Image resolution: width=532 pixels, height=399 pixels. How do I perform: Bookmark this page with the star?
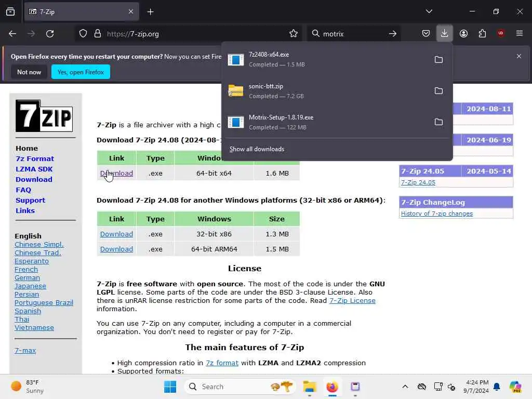(x=294, y=34)
